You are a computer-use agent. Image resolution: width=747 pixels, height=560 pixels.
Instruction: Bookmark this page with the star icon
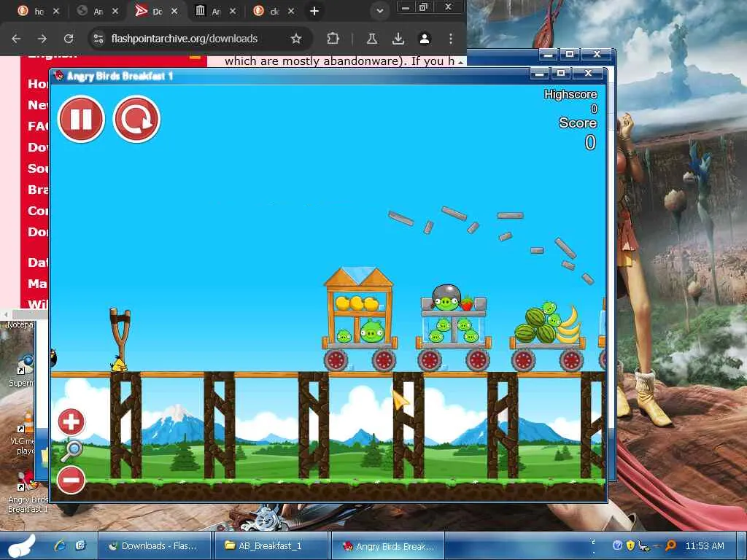click(x=296, y=39)
